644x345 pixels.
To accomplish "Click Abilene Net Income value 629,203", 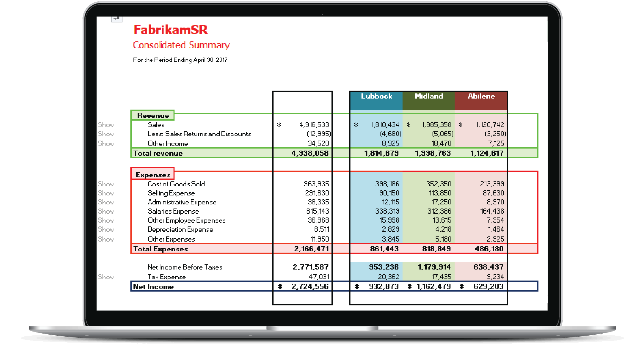I will (488, 287).
